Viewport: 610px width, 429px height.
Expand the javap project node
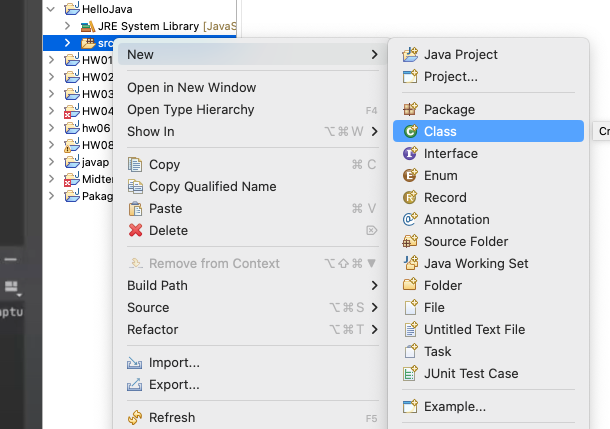point(52,162)
